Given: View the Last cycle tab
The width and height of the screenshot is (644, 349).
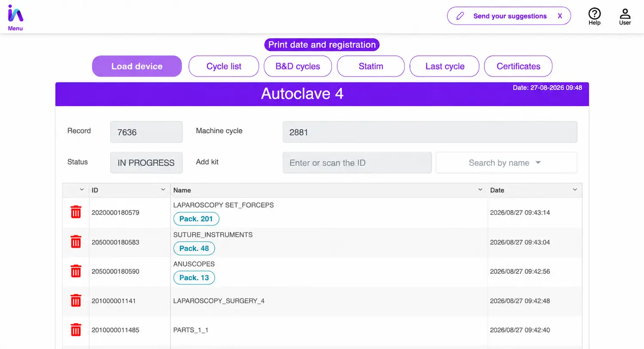Looking at the screenshot, I should point(445,66).
